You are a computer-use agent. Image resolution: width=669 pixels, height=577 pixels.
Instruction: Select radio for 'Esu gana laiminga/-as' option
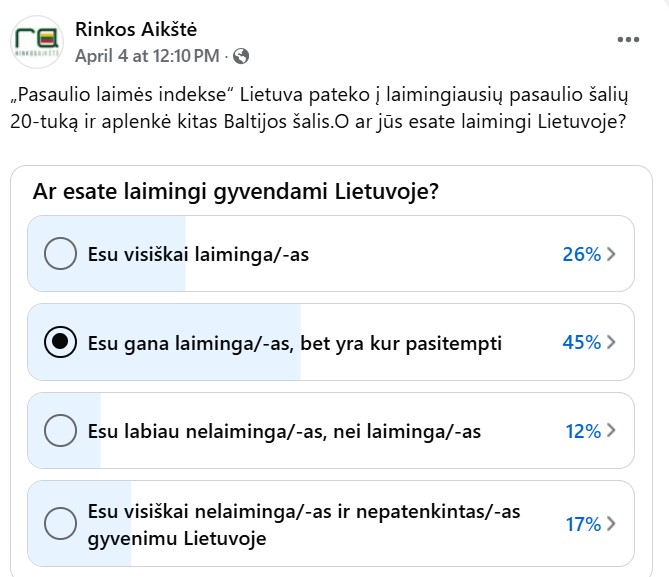[x=60, y=342]
